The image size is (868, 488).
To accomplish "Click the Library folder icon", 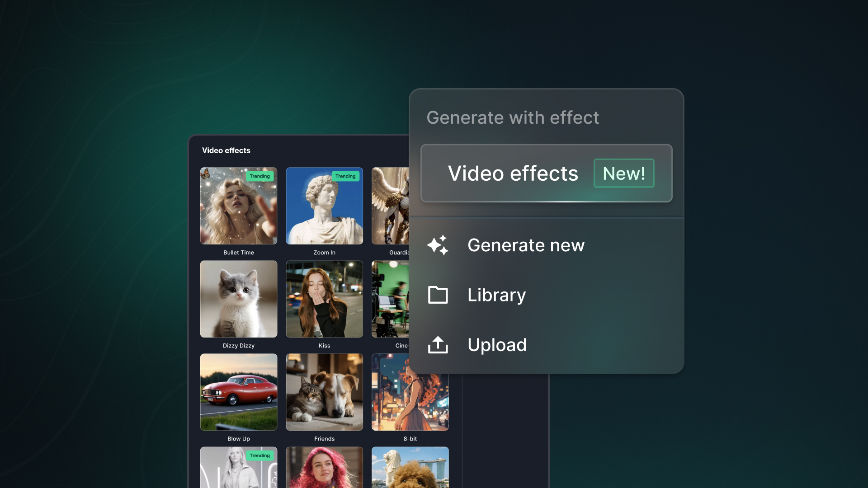I will pyautogui.click(x=438, y=295).
